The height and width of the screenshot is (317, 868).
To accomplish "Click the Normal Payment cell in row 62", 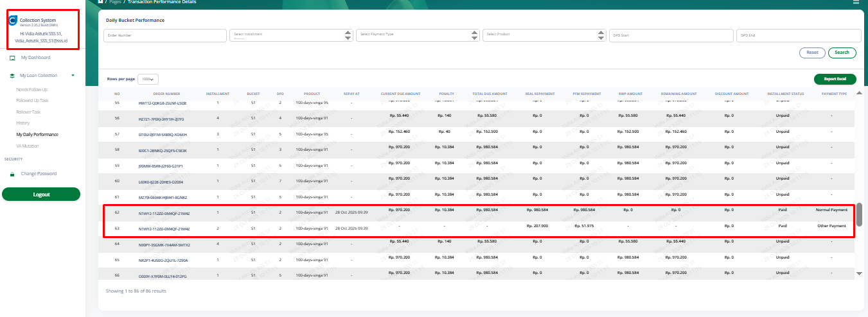I will click(831, 210).
